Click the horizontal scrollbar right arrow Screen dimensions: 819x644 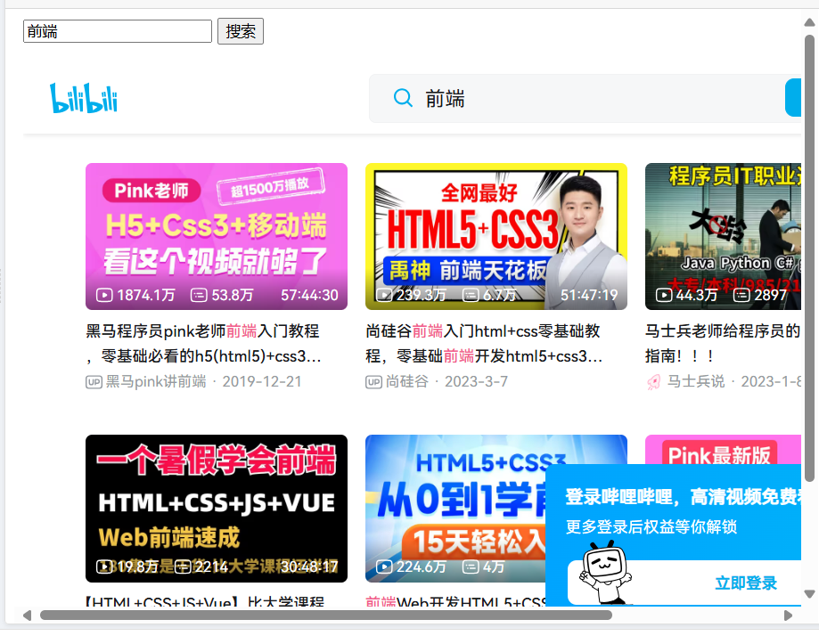point(788,615)
